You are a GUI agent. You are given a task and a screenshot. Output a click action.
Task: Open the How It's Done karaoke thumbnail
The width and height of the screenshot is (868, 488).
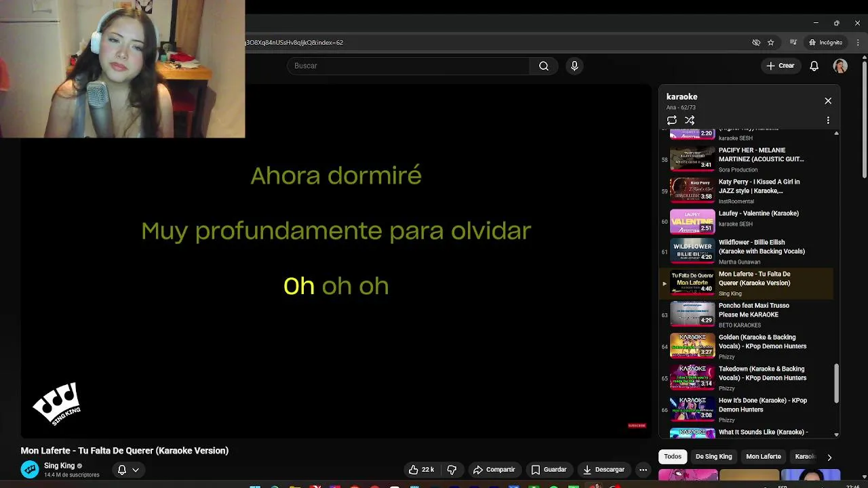[692, 408]
